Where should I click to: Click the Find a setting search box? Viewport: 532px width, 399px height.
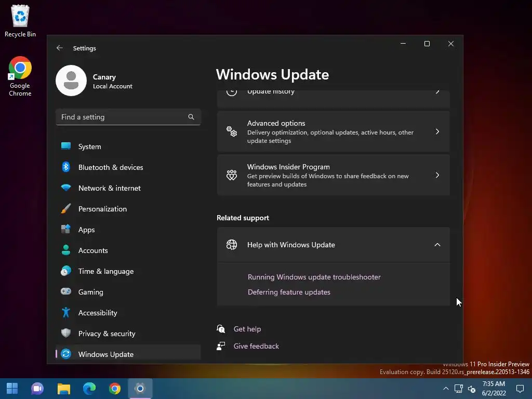pos(128,117)
